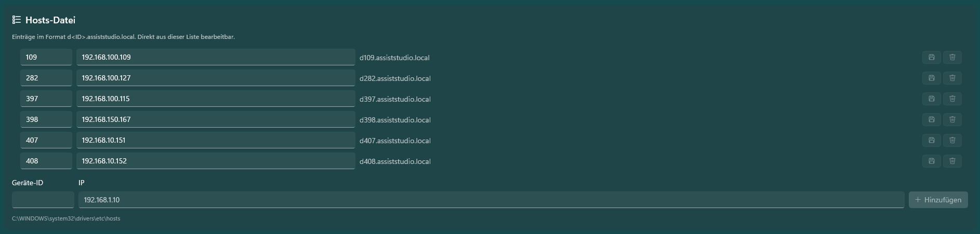
Task: Delete the d398.assiststudio.local entry
Action: [x=952, y=119]
